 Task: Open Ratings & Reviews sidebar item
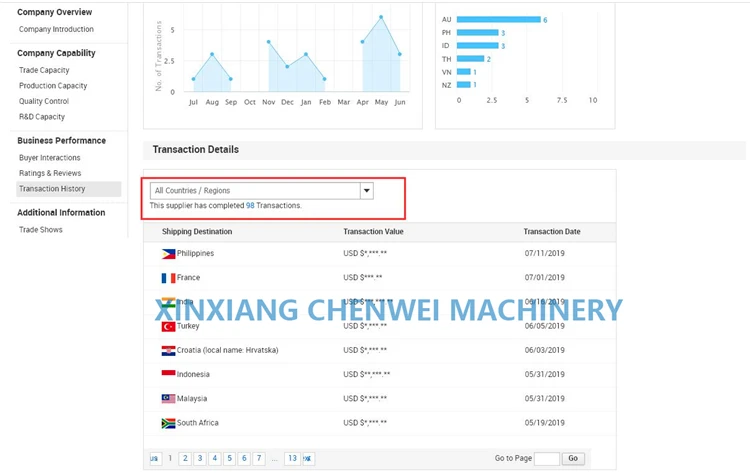point(50,173)
